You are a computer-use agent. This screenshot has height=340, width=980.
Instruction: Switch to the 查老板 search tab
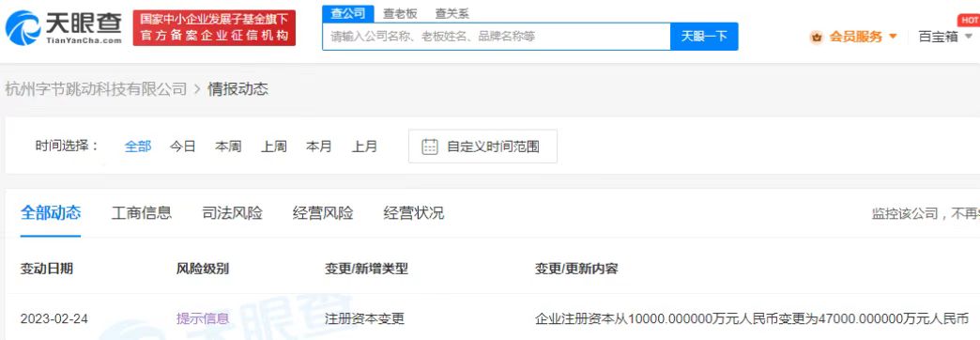pyautogui.click(x=400, y=14)
